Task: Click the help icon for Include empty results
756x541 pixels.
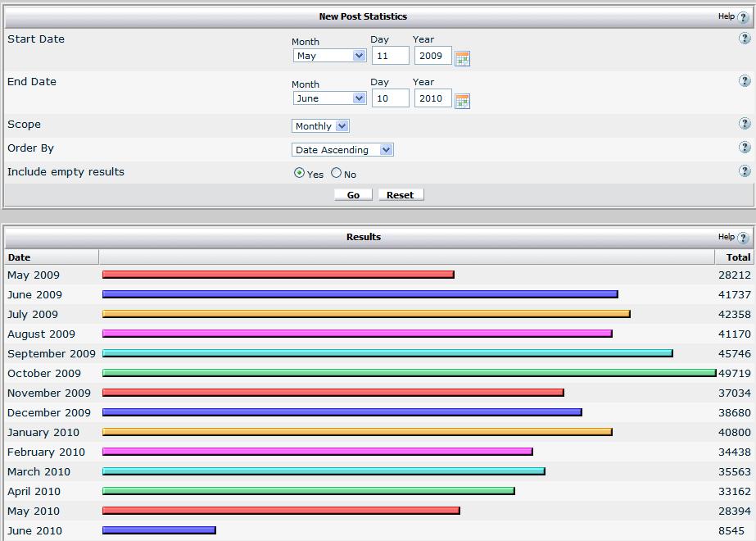Action: tap(745, 171)
